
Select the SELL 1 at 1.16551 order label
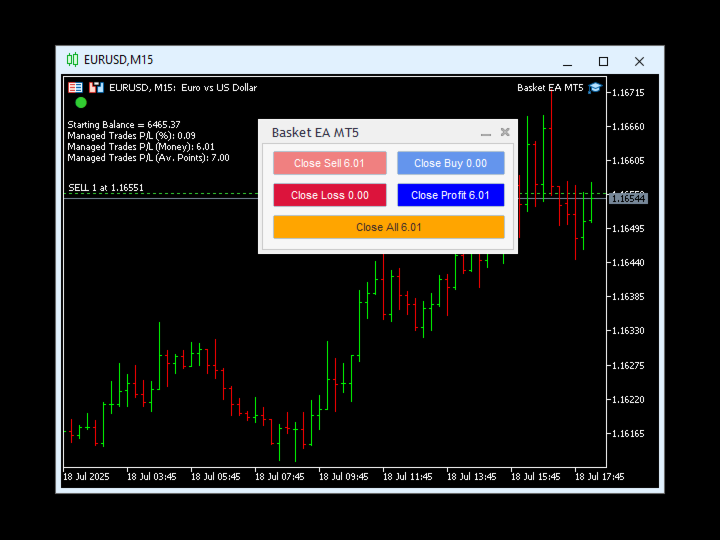(x=106, y=187)
